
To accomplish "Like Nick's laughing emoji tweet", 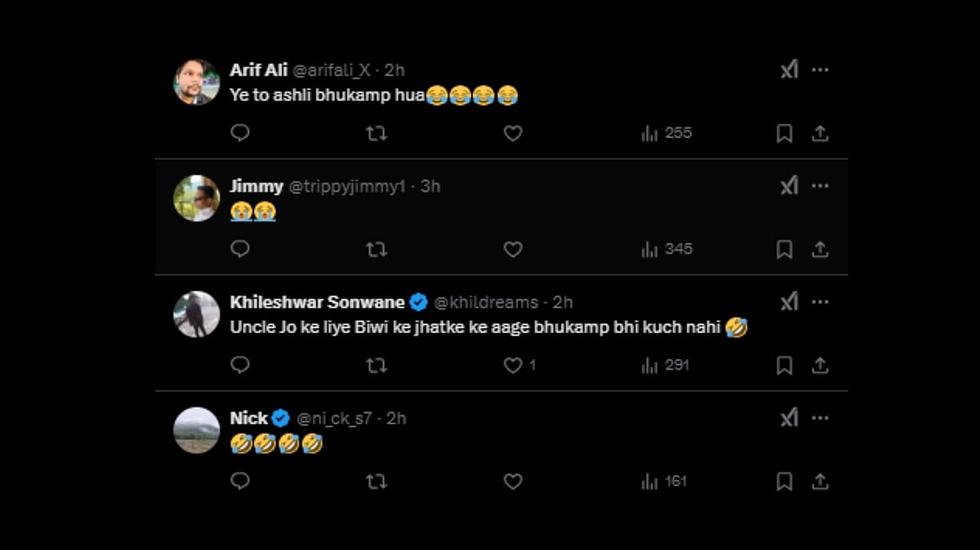I will (513, 481).
